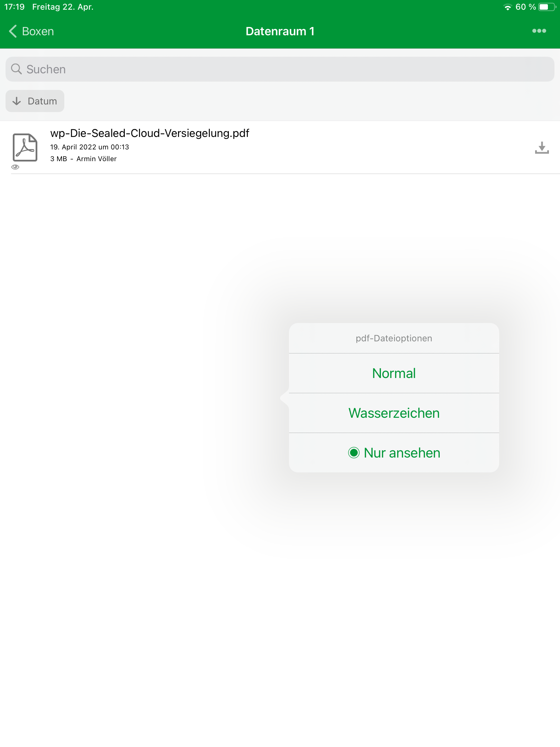The width and height of the screenshot is (560, 747).
Task: Open the three-dot more options menu
Action: 539,31
